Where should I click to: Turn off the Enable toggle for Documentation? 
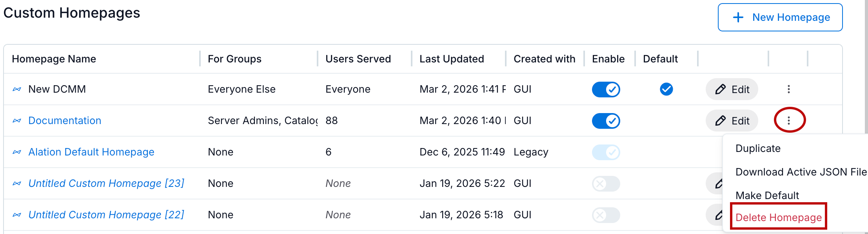(606, 121)
